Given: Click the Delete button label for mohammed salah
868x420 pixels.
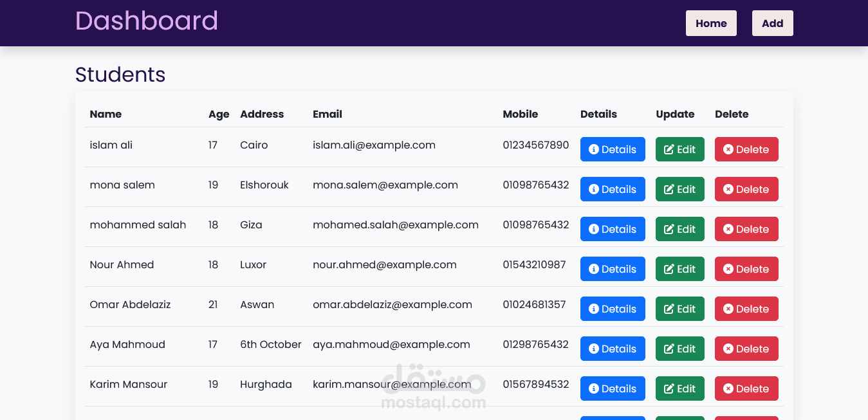Looking at the screenshot, I should [x=752, y=229].
